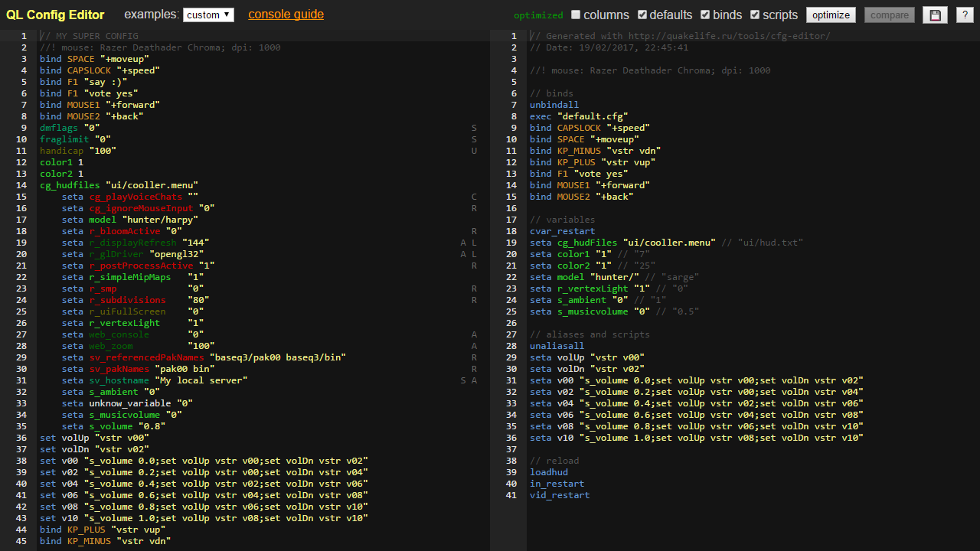Click seta v10 line in right editor
Screen dimensions: 980x551
pos(697,438)
